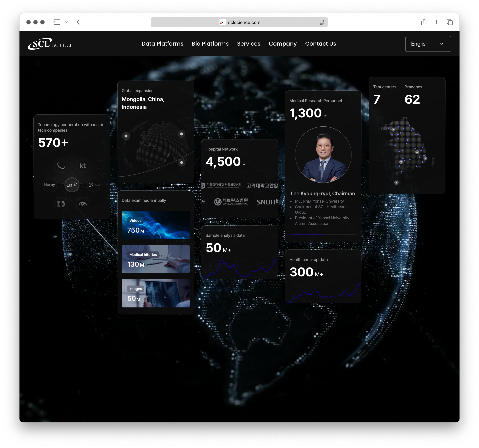479x448 pixels.
Task: Click the SCL Science logo
Action: [50, 44]
